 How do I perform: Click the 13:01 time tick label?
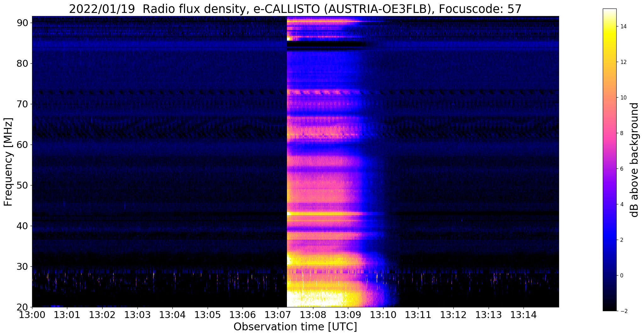[x=67, y=315]
